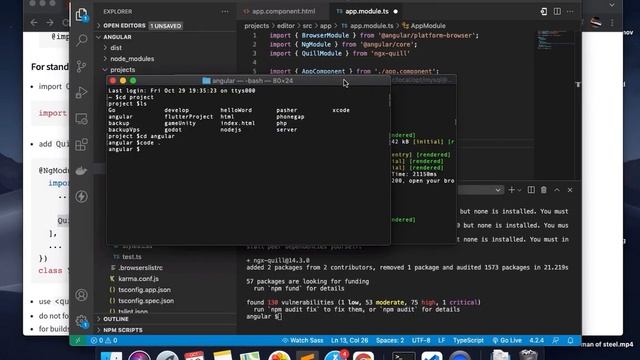Click Go Live in status bar
This screenshot has height=360, width=640.
tap(507, 340)
